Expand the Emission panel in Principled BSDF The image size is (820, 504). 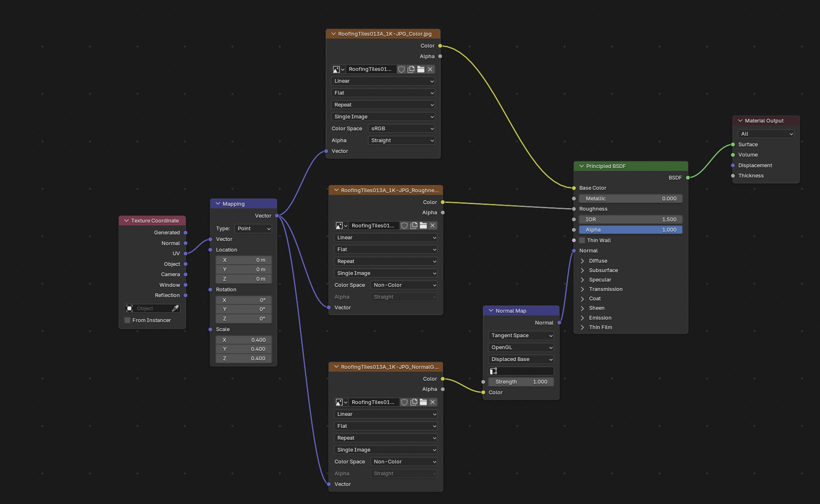(583, 318)
